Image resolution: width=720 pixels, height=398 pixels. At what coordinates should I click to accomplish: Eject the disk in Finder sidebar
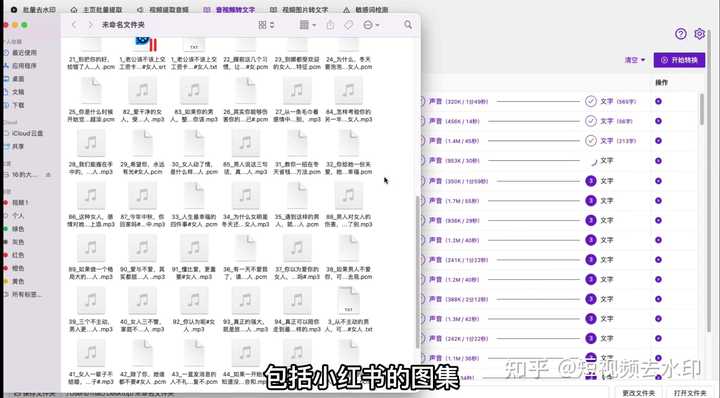tap(48, 175)
